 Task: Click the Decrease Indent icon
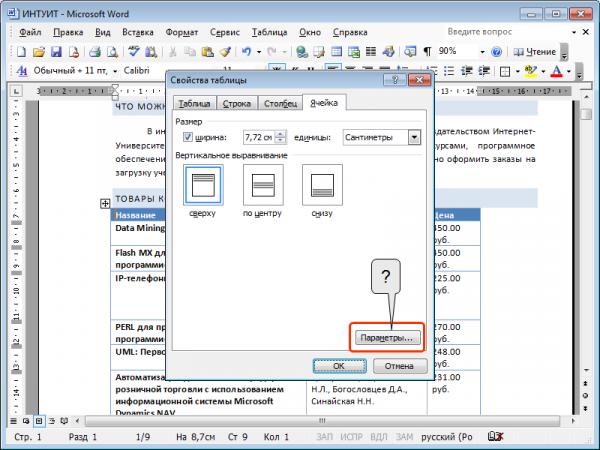466,71
